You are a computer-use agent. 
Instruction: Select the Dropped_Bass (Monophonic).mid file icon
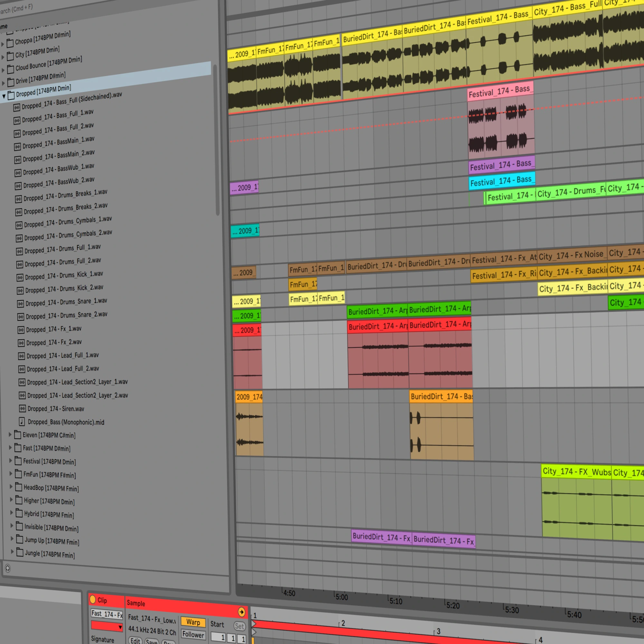[x=22, y=422]
